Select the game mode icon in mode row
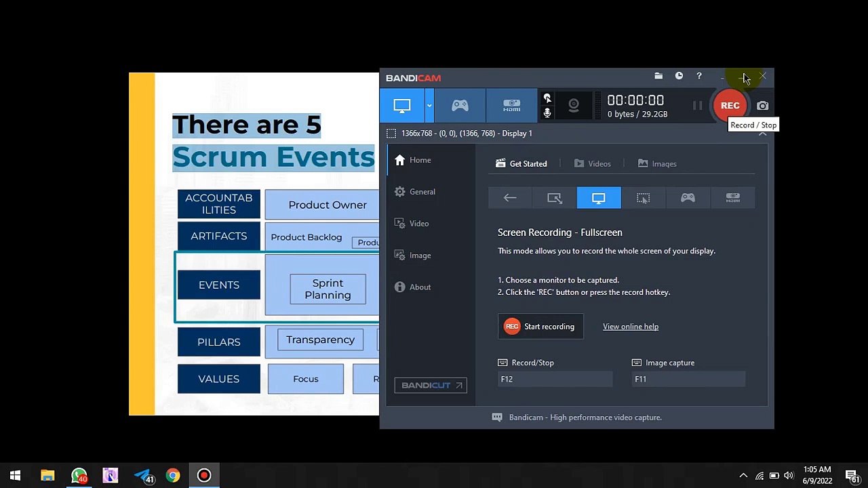 [x=688, y=198]
